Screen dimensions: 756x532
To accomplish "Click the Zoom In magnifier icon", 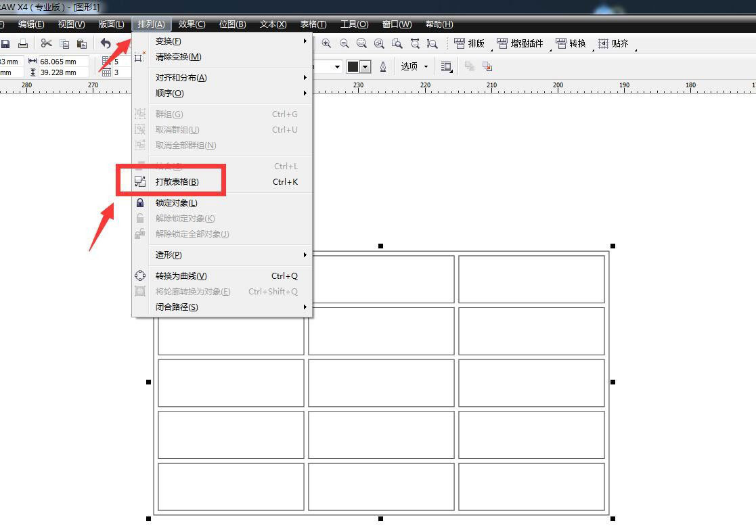I will coord(326,43).
